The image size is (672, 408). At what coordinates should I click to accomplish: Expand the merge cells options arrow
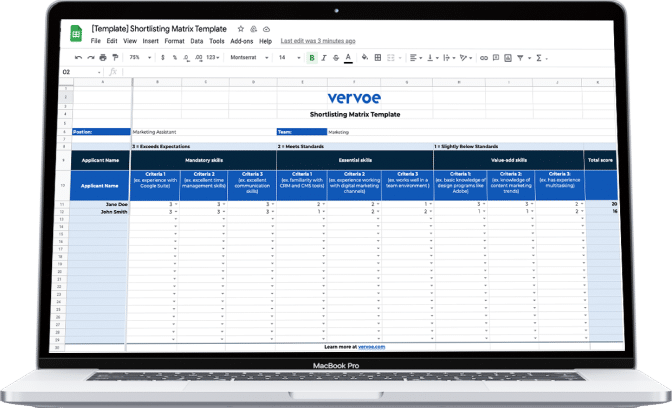(400, 58)
